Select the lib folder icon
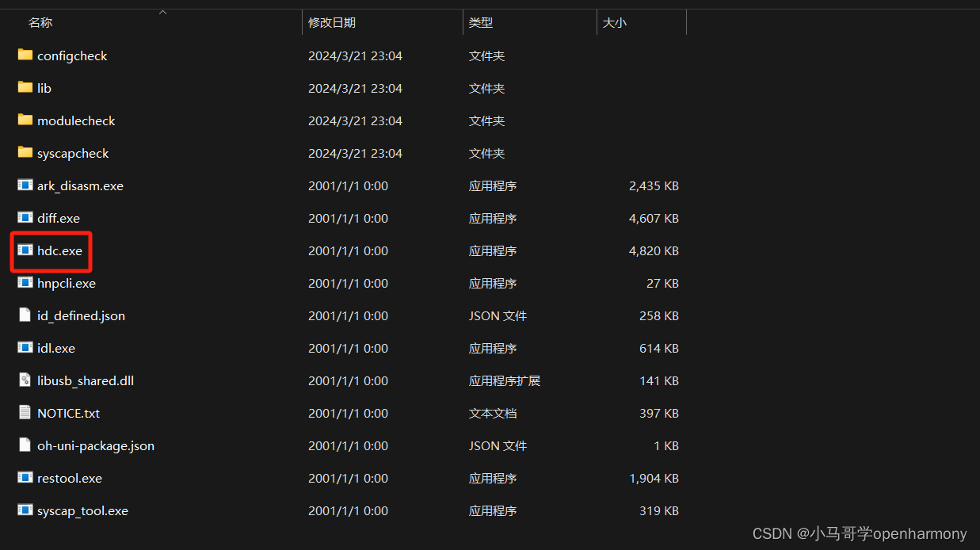The image size is (980, 550). [x=25, y=88]
